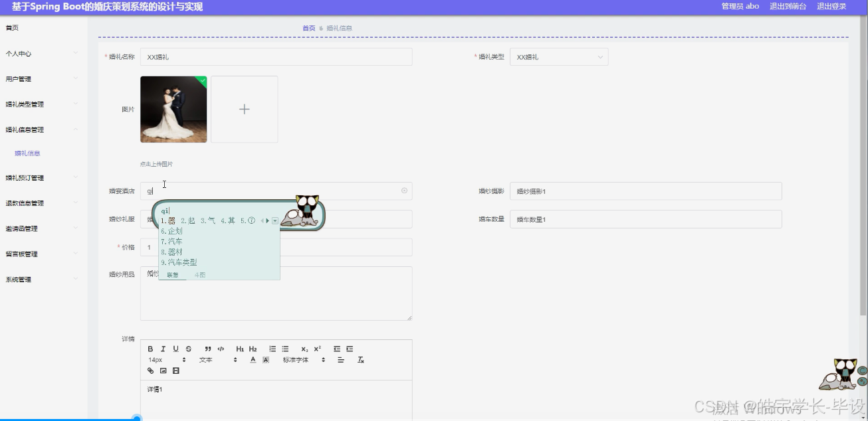Insert a blockquote in the detail editor
This screenshot has width=868, height=421.
207,348
